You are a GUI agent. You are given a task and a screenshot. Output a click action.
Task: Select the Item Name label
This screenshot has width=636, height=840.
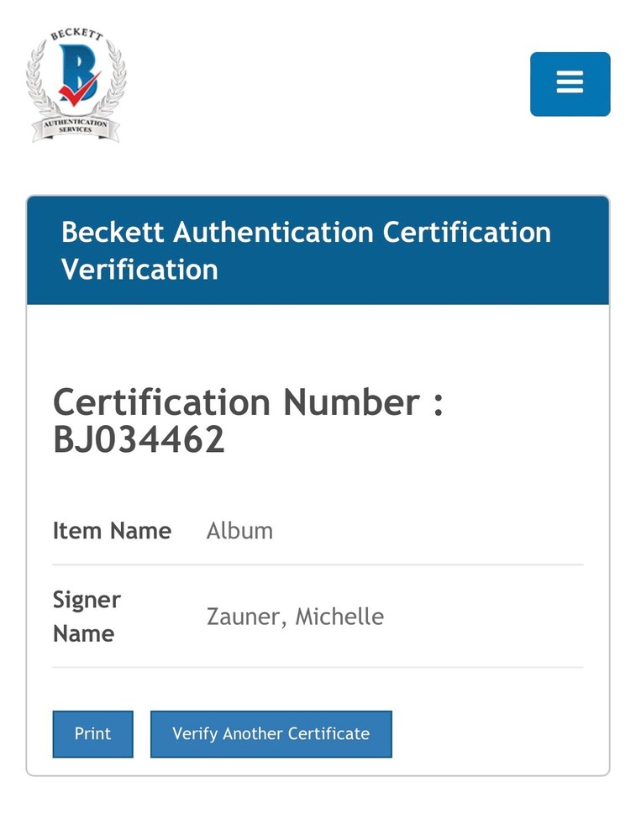[112, 531]
